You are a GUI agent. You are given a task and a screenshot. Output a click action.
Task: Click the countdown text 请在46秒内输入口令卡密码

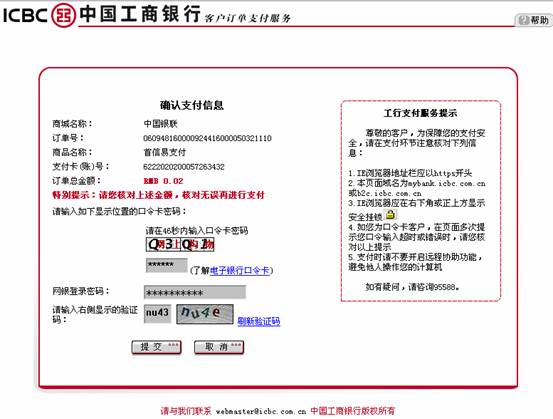[x=197, y=230]
